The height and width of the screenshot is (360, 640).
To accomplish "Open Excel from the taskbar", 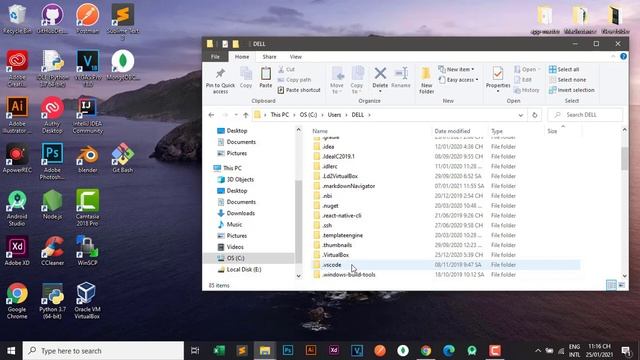I will pyautogui.click(x=219, y=350).
